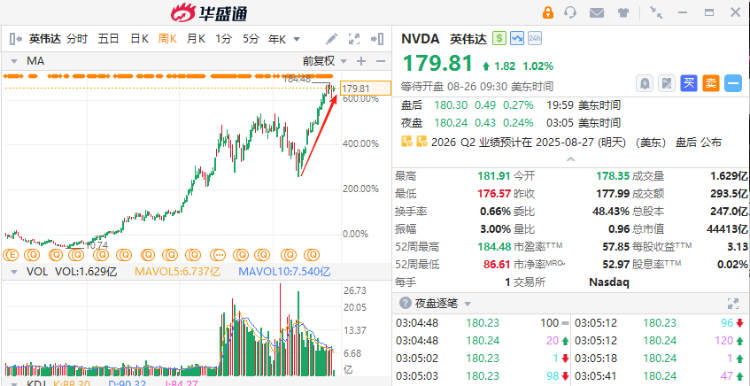The image size is (750, 386).
Task: Click the orange lock icon in the title bar
Action: click(x=548, y=12)
